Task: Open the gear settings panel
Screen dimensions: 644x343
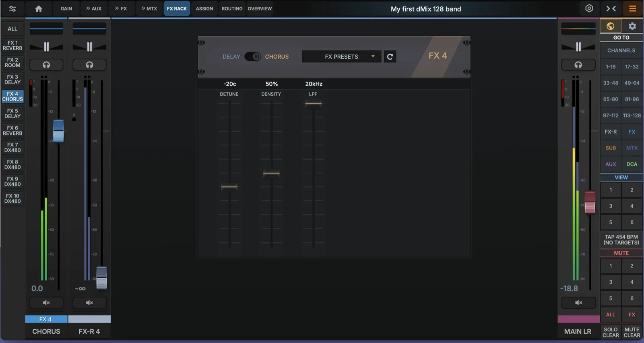Action: 632,26
